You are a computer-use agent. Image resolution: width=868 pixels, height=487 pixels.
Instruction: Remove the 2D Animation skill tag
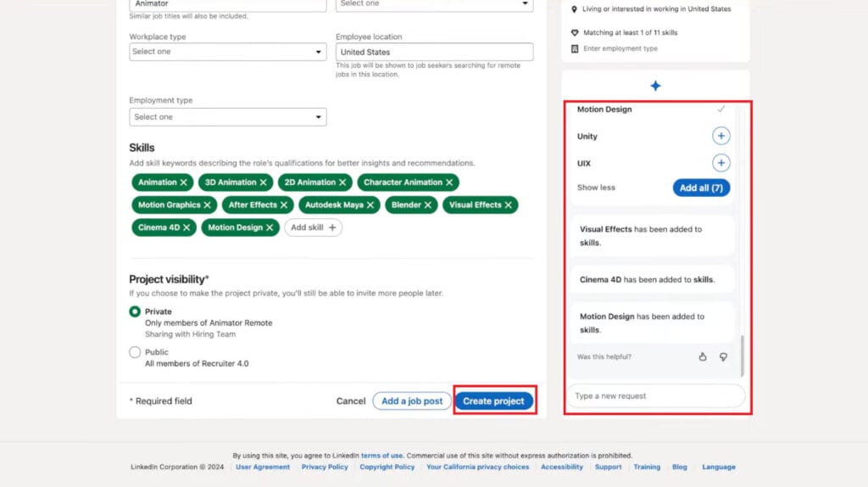click(x=342, y=182)
